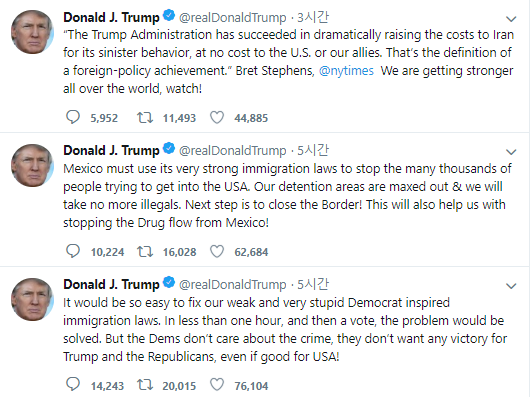Click the verified badge on third tweet
This screenshot has width=530, height=397.
pyautogui.click(x=169, y=282)
